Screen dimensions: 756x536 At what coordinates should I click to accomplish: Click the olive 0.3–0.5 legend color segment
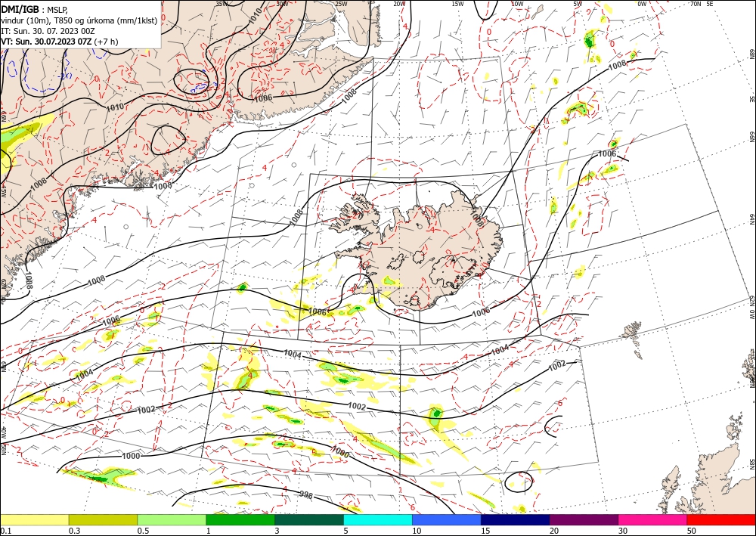click(103, 519)
